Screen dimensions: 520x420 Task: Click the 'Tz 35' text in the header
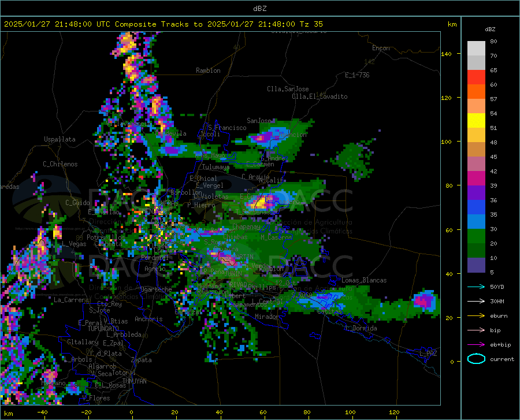pyautogui.click(x=311, y=24)
